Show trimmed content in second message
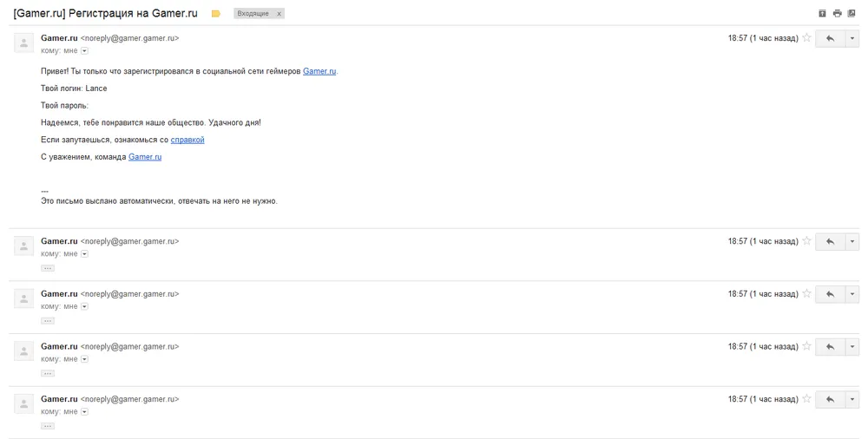The image size is (868, 439). tap(48, 268)
